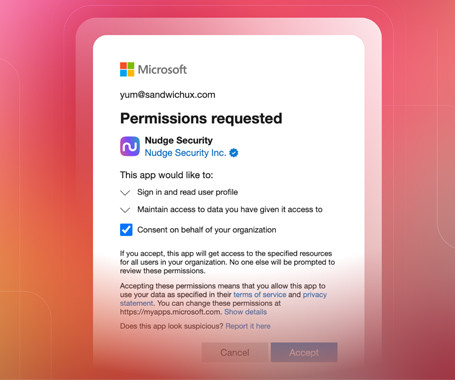Click the Nudge Security app name

pos(179,140)
